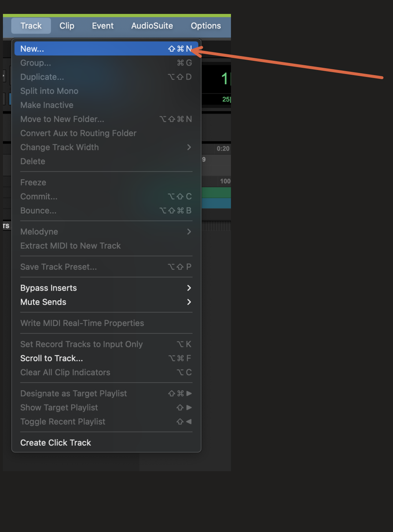Choose New... to create a track
The width and height of the screenshot is (393, 532).
[32, 49]
